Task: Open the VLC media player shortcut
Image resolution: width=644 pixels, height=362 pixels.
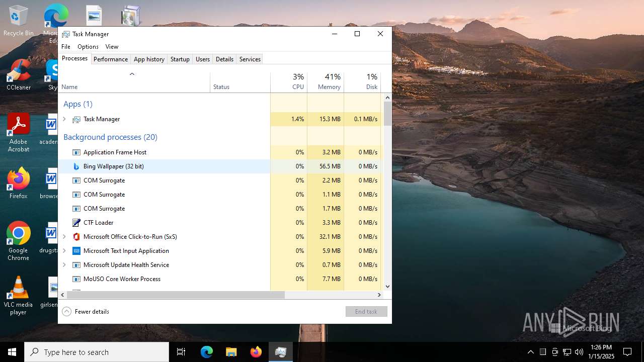Action: click(x=19, y=296)
